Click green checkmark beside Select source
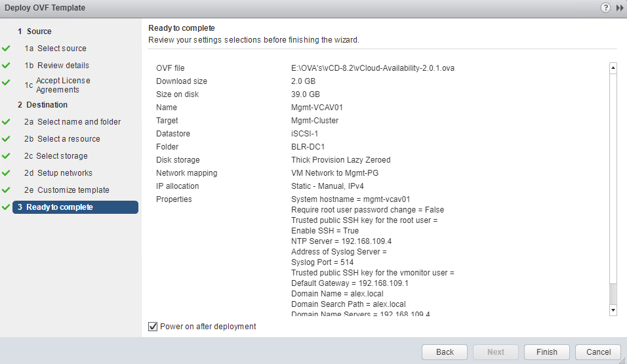 (x=7, y=49)
